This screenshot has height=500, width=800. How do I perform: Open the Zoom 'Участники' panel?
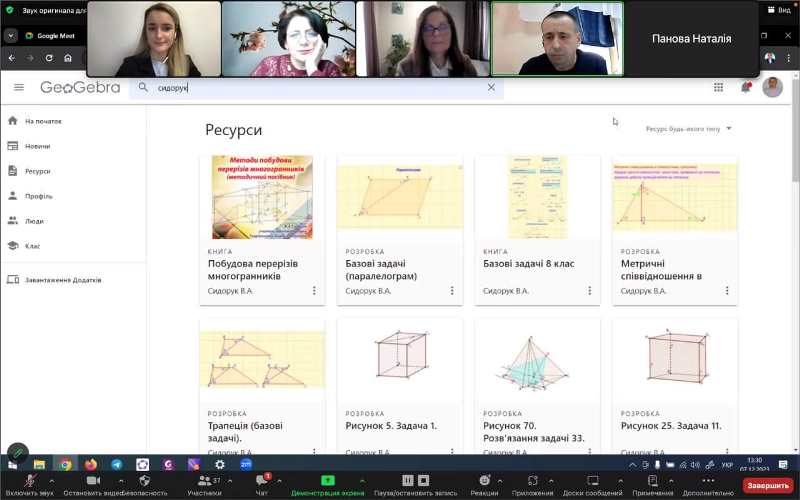point(205,485)
